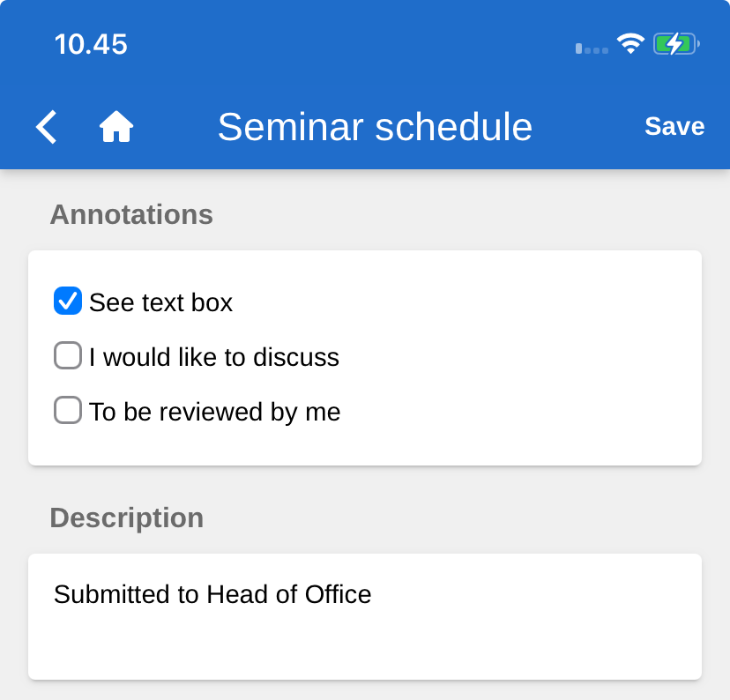Click the Description section heading
This screenshot has height=700, width=730.
[x=126, y=518]
